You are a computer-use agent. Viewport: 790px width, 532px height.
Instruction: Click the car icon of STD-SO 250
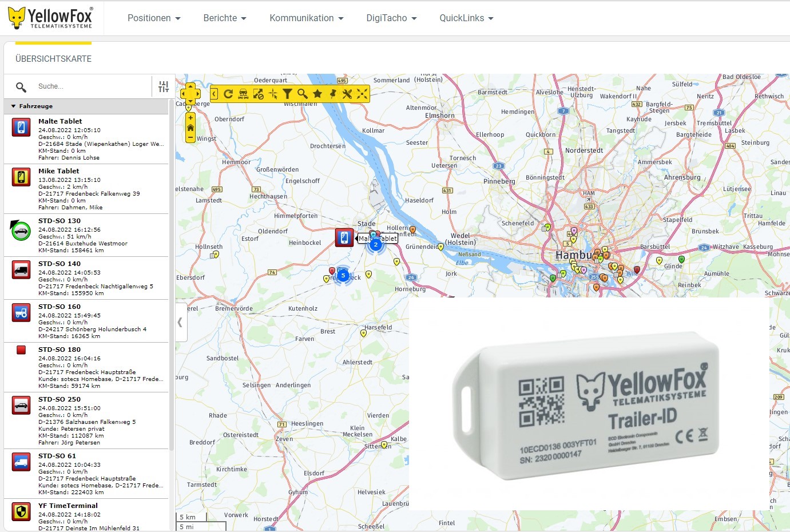click(21, 405)
